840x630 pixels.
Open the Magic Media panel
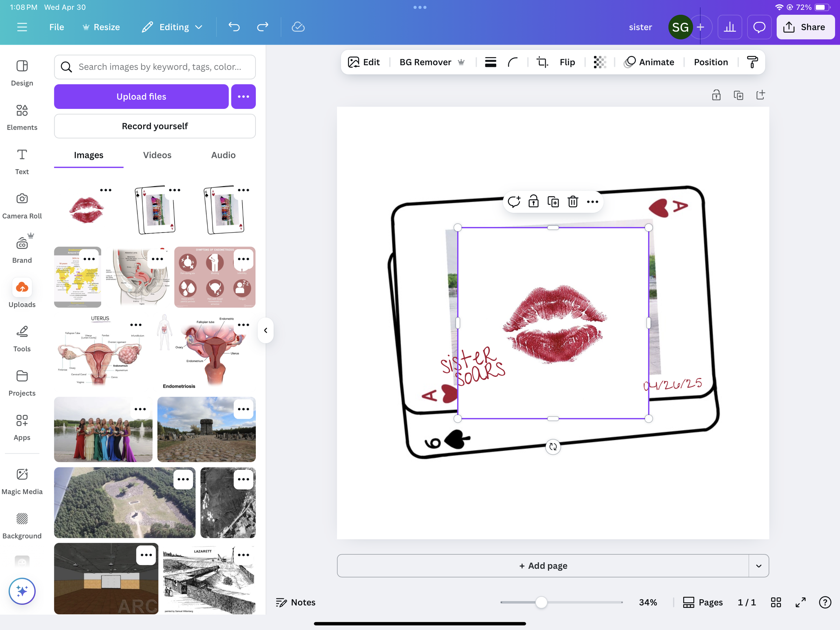coord(22,482)
